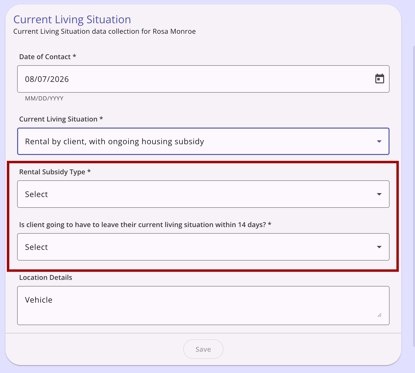The image size is (415, 373).
Task: Open the Date of Contact calendar picker
Action: pyautogui.click(x=379, y=79)
